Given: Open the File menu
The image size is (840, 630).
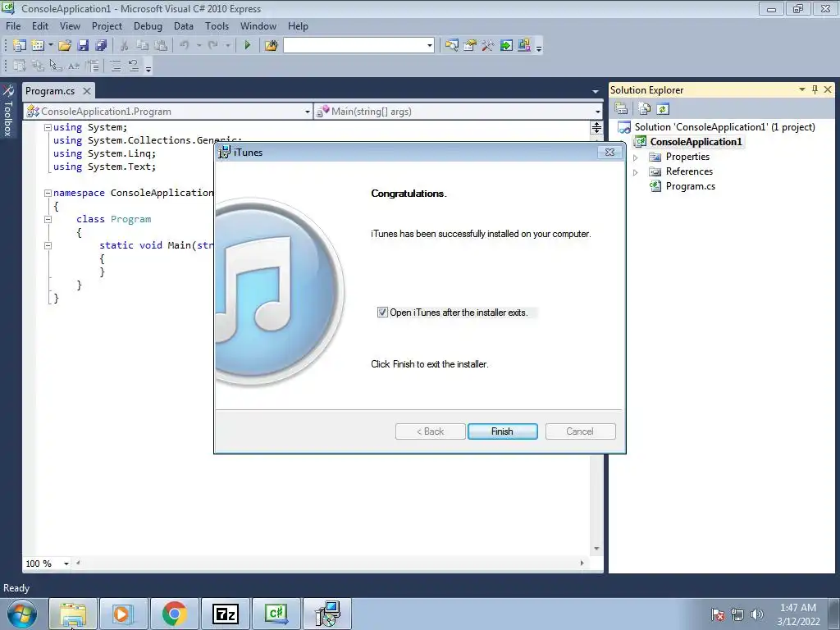Looking at the screenshot, I should 13,25.
